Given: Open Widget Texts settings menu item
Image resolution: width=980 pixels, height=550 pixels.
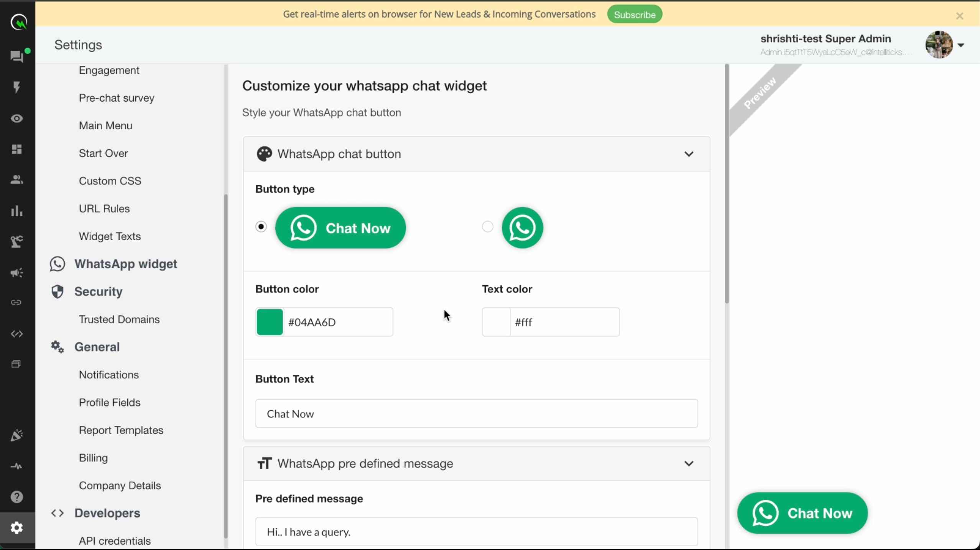Looking at the screenshot, I should click(x=110, y=236).
